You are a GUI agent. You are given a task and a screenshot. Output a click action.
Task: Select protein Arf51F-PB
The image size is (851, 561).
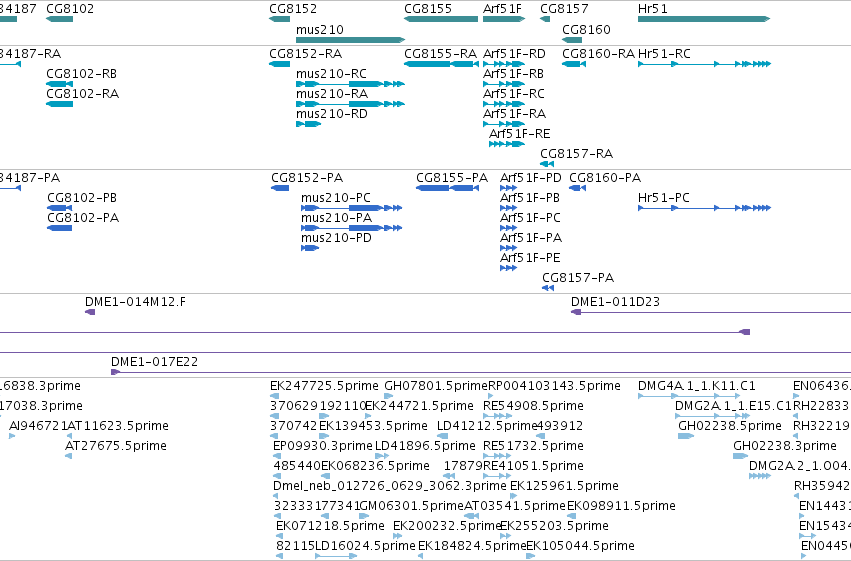[x=509, y=208]
